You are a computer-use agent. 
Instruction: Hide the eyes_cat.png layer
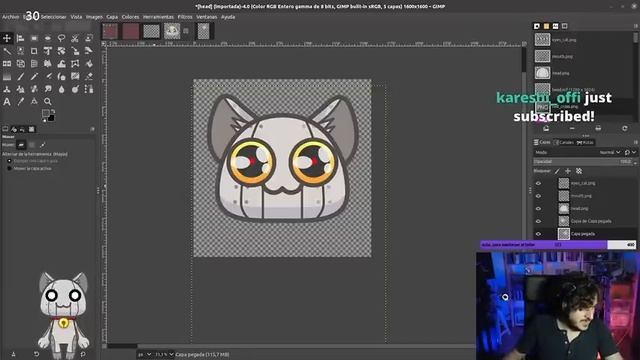pyautogui.click(x=538, y=183)
